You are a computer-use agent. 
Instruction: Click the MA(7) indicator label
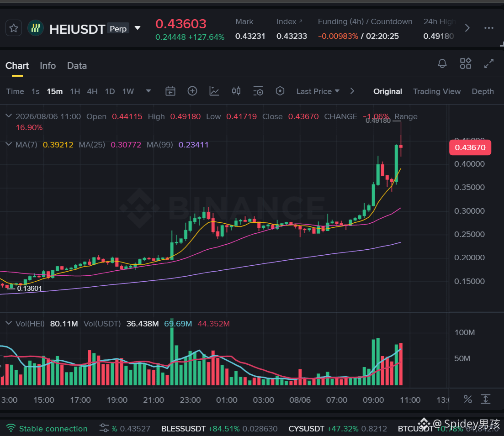point(27,145)
